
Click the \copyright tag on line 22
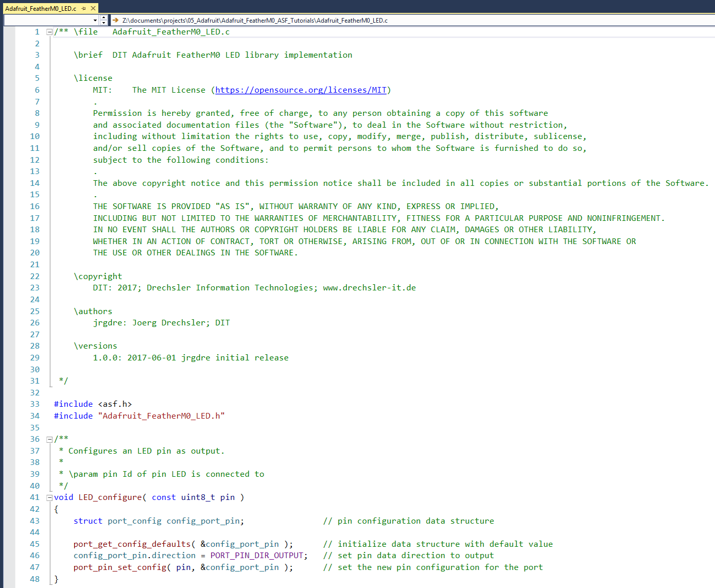[98, 276]
